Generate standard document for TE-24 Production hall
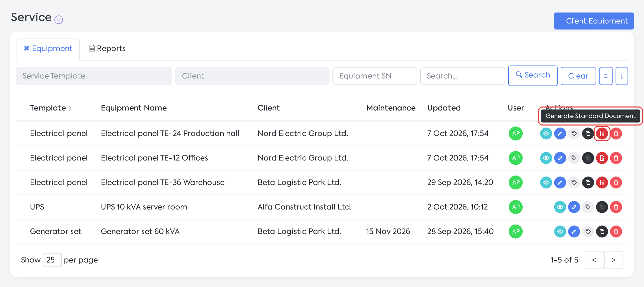This screenshot has height=287, width=644. [x=602, y=133]
